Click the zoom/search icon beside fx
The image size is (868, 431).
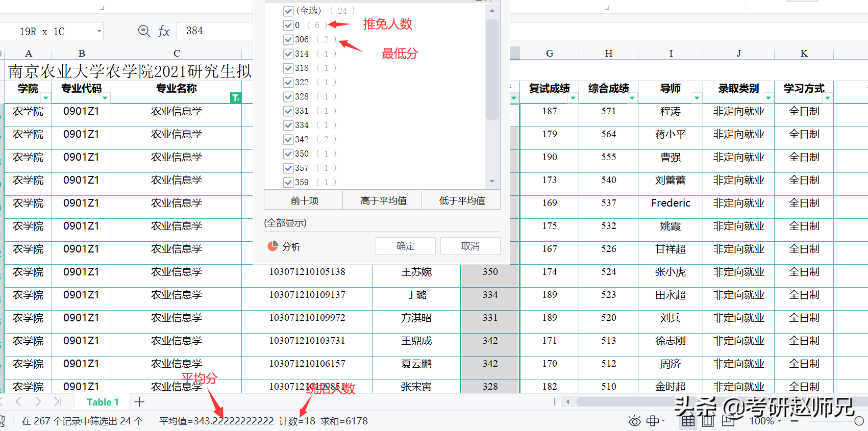[x=144, y=31]
